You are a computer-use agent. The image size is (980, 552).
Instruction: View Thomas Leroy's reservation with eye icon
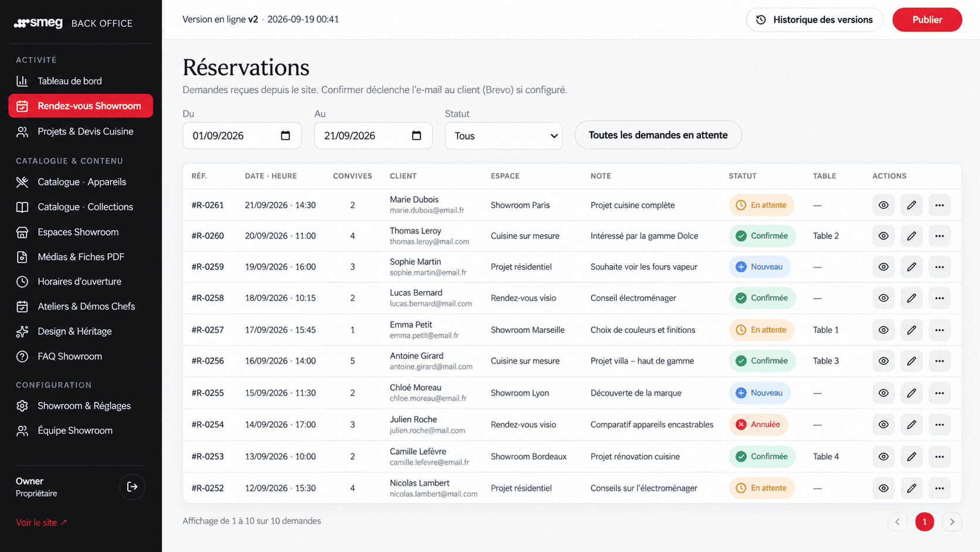883,236
